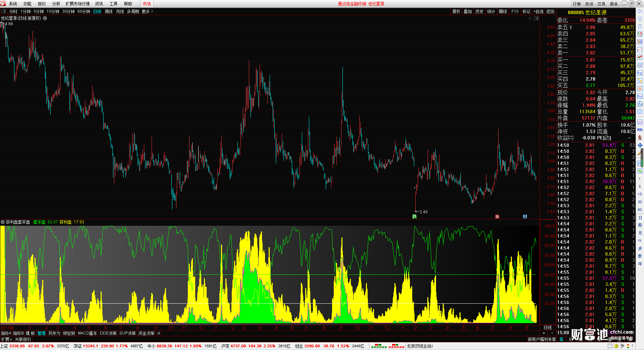Click the Fiz icon in right sidebar
644x350 pixels.
point(640,96)
